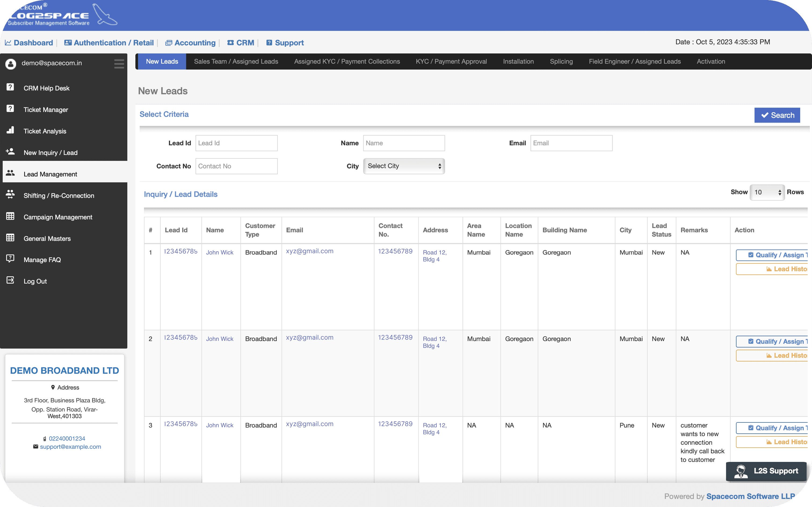Open Authentication / Retail menu

[109, 43]
